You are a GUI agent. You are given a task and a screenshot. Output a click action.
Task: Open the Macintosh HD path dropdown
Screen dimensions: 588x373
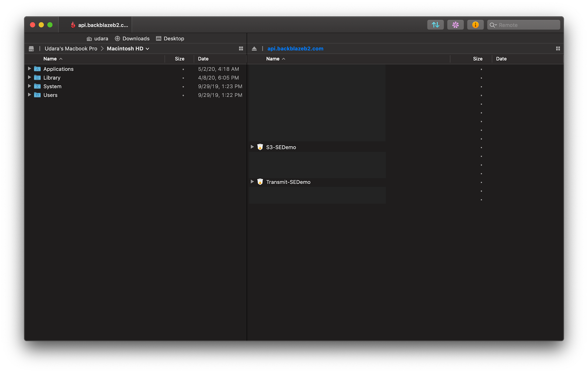[128, 49]
